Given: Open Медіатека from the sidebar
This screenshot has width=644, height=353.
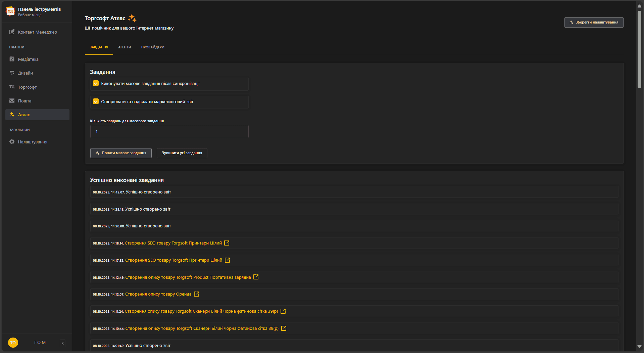Looking at the screenshot, I should pos(28,59).
